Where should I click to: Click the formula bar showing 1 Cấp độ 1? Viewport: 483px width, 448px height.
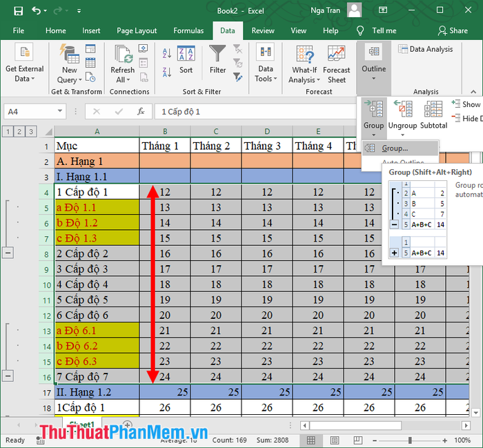255,112
